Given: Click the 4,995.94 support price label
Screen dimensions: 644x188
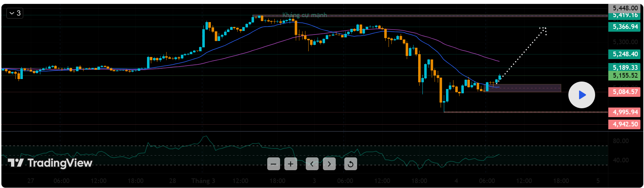Looking at the screenshot, I should [625, 112].
